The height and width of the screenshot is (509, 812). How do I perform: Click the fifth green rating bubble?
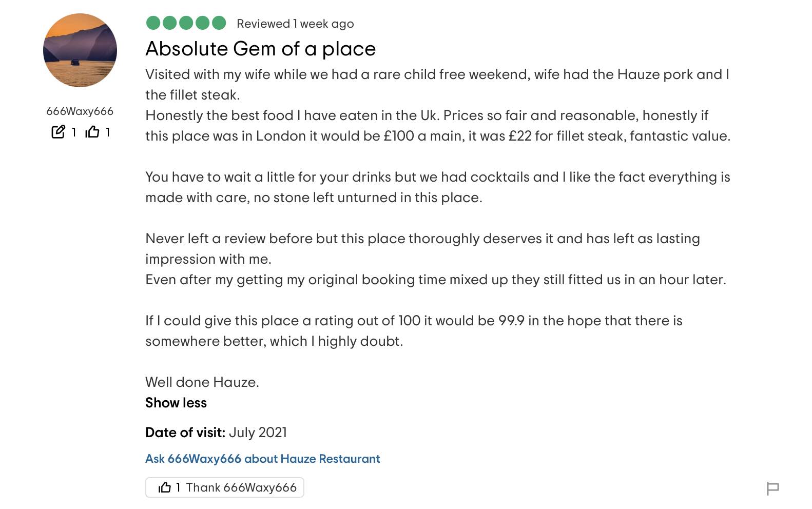219,23
